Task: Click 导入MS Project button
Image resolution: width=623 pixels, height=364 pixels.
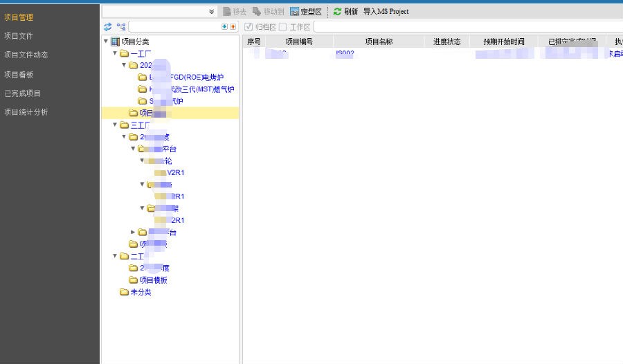Action: click(x=386, y=12)
